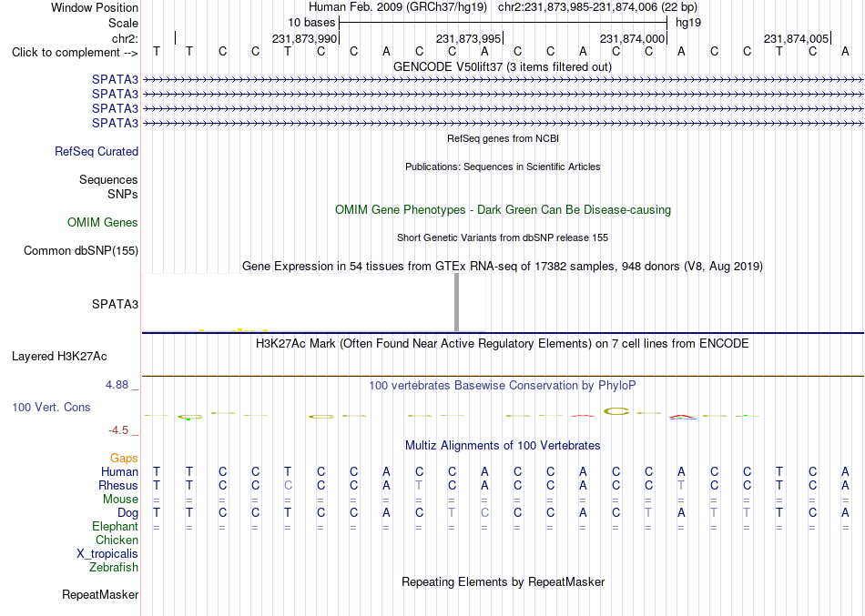The width and height of the screenshot is (865, 616).
Task: Click the orange Gaps label
Action: tap(124, 459)
